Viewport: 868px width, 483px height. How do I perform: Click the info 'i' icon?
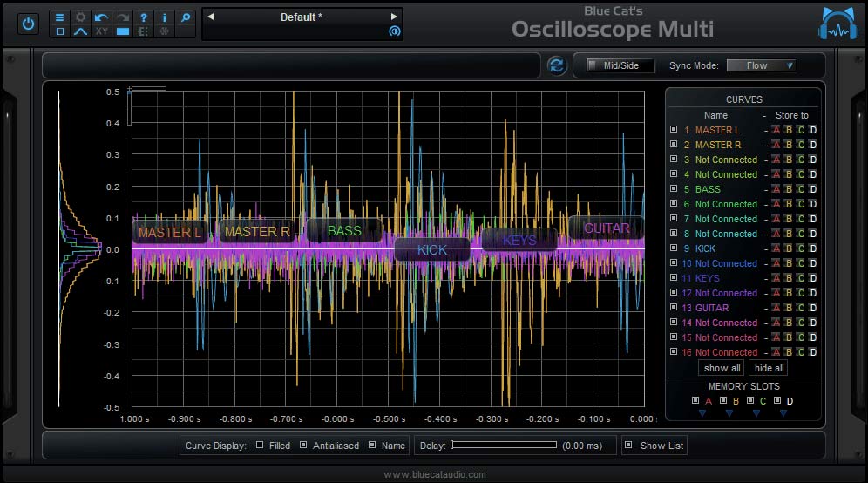[x=164, y=17]
